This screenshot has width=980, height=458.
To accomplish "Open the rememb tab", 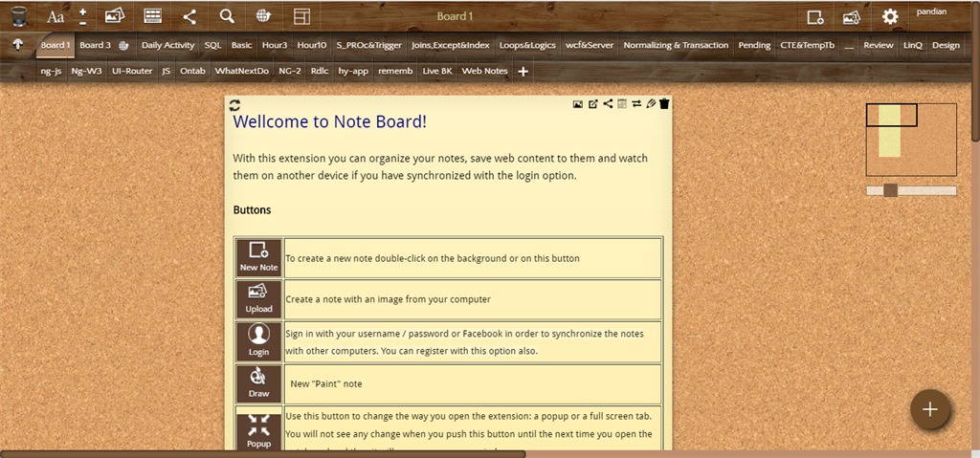I will click(x=395, y=71).
